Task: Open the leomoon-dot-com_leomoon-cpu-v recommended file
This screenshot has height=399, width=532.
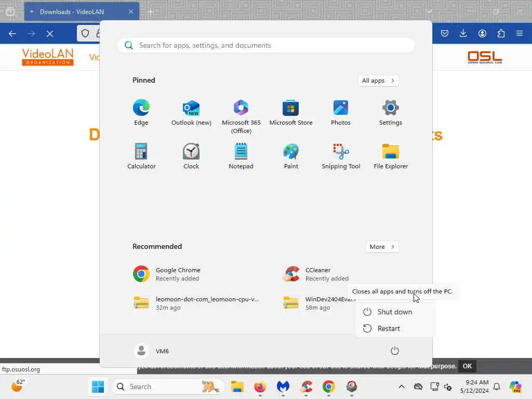Action: (x=197, y=303)
